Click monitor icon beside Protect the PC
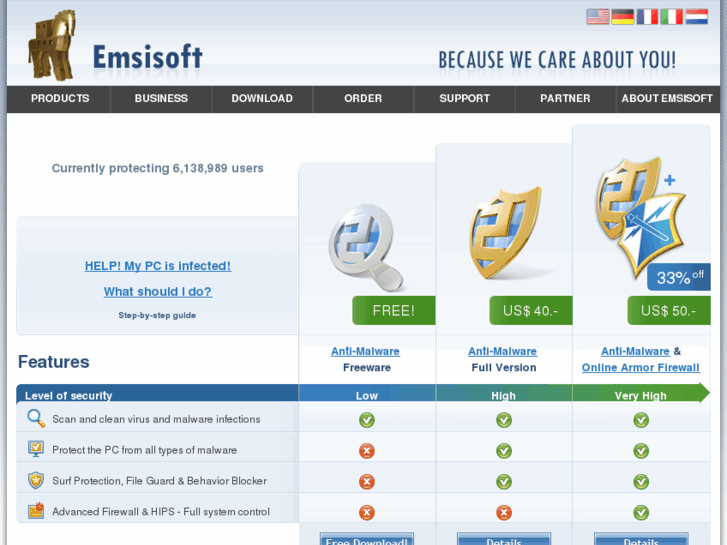The height and width of the screenshot is (545, 727). click(x=36, y=449)
